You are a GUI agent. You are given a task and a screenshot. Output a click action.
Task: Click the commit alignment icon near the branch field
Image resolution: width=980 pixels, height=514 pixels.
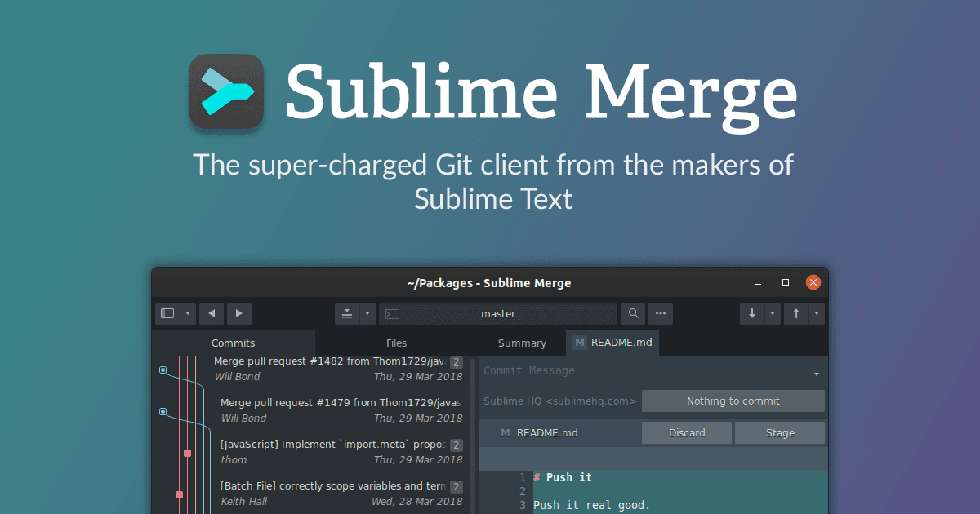349,313
